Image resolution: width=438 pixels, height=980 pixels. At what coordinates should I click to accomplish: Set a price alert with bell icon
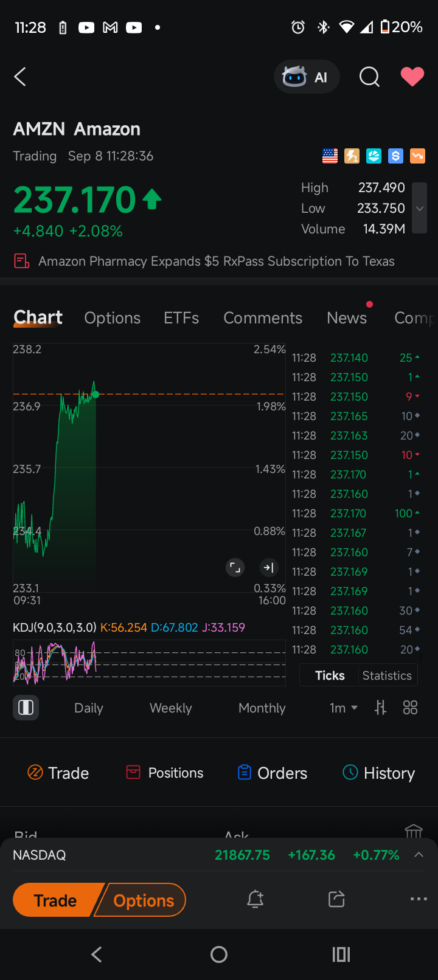point(255,899)
